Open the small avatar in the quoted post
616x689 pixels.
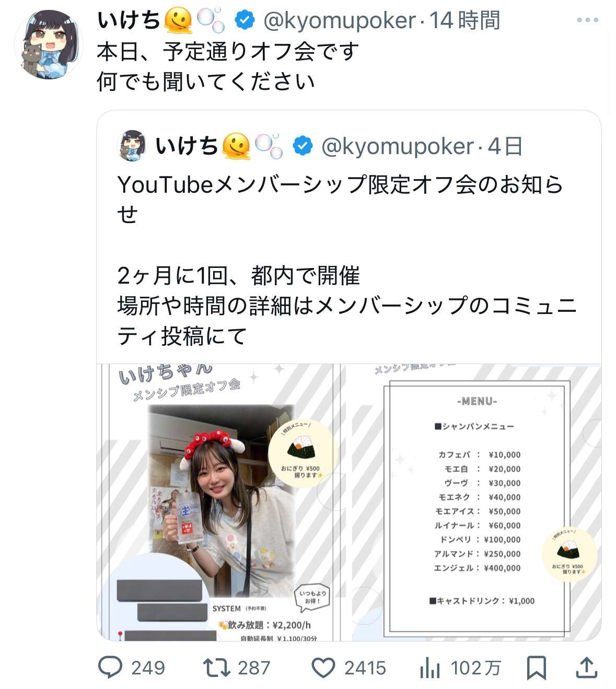132,146
